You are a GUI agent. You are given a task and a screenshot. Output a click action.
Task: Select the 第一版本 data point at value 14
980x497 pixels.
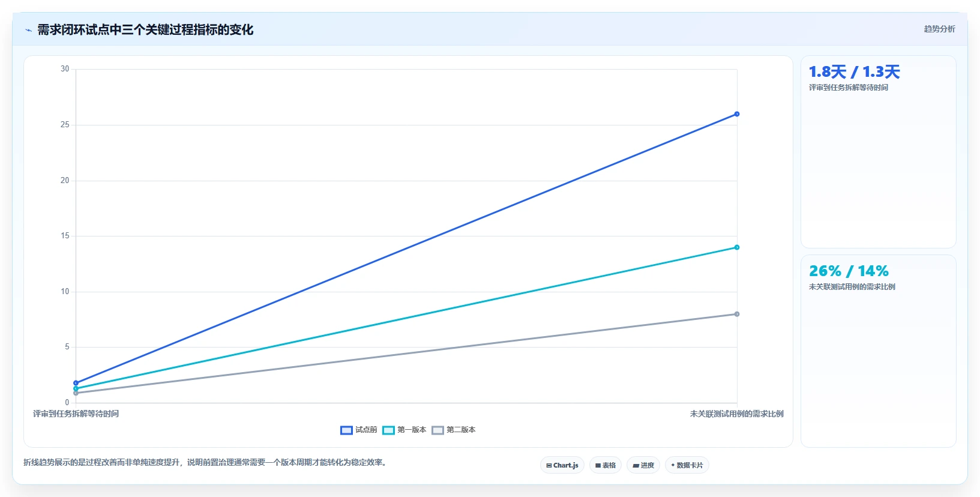(737, 247)
